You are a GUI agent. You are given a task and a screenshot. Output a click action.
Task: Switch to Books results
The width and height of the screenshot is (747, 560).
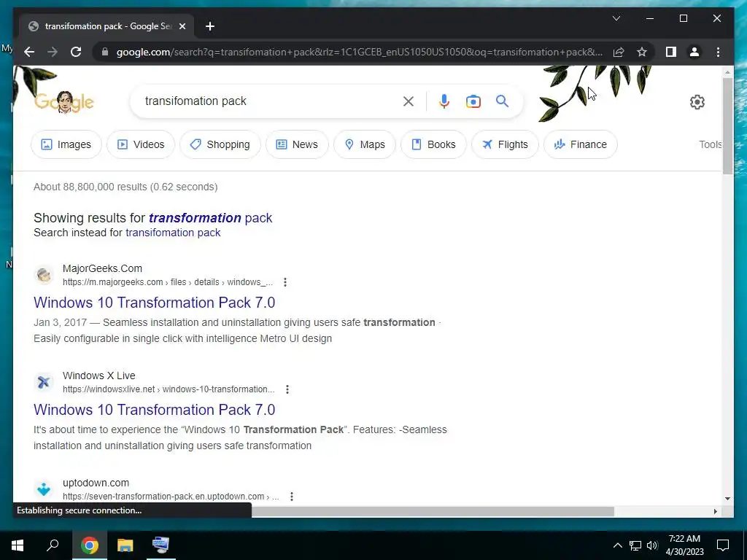433,144
